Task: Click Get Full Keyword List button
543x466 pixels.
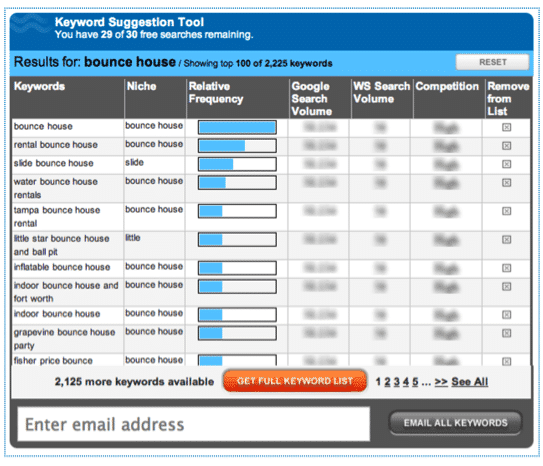Action: coord(295,381)
